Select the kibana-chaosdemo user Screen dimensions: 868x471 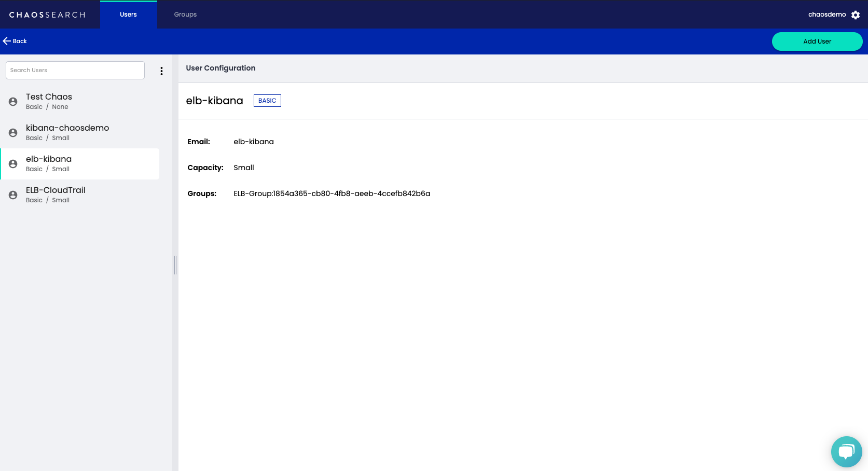pos(80,133)
